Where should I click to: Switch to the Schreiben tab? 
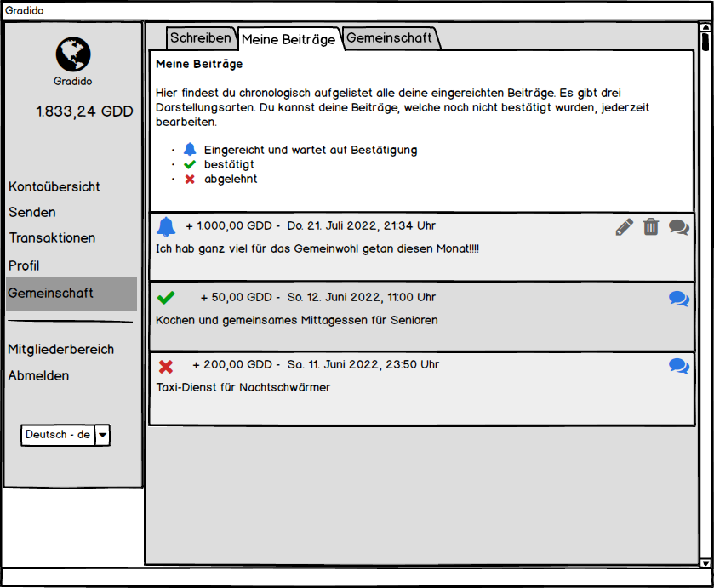[x=200, y=37]
